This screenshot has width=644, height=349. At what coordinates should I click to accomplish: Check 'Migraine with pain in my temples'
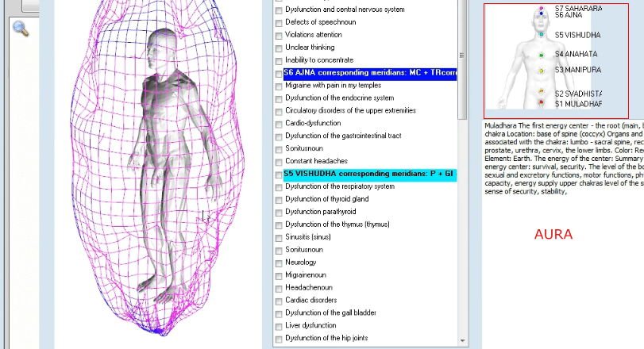(x=278, y=86)
